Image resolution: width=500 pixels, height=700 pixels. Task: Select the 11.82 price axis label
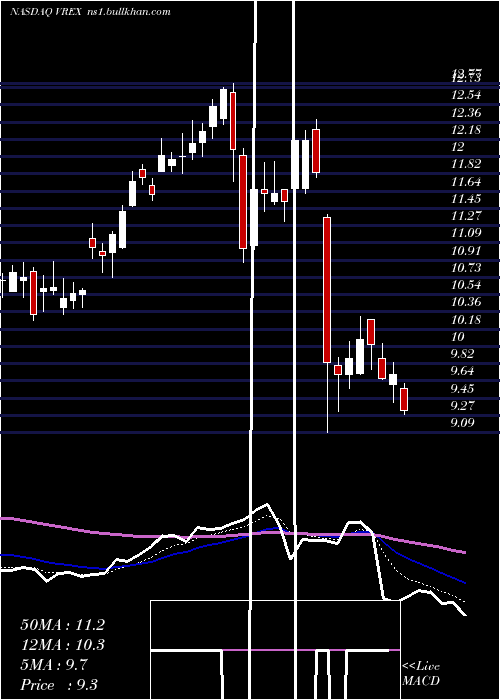(466, 164)
